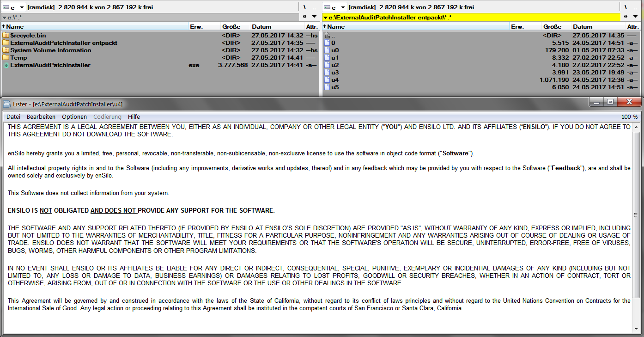Screen dimensions: 644x337
Task: Sort left panel by Attr. column
Action: tap(312, 27)
